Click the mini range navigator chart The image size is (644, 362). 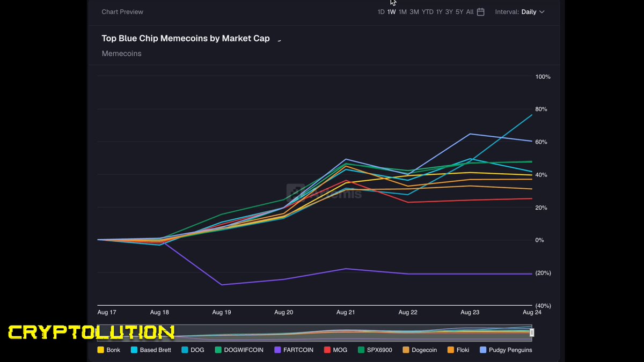click(316, 333)
